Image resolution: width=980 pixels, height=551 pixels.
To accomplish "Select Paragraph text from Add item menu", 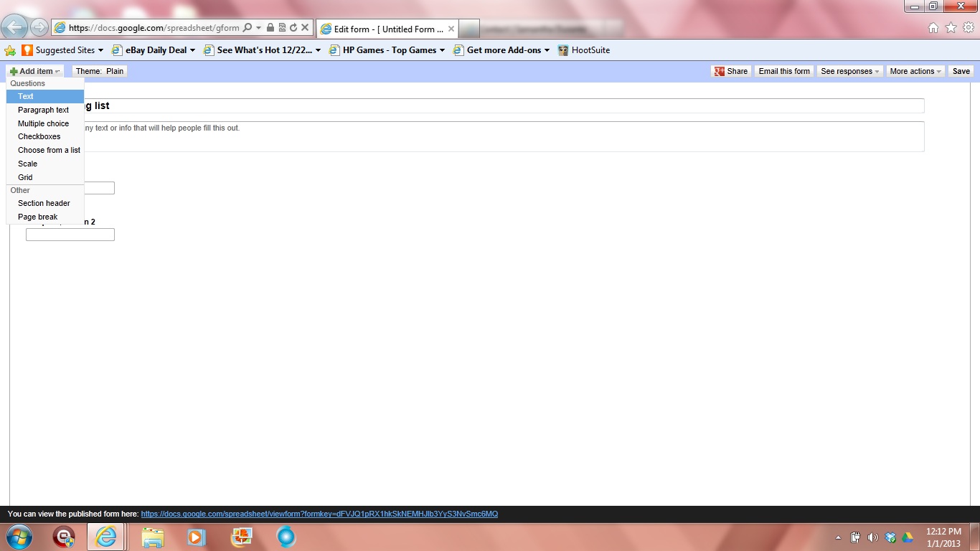I will click(43, 110).
